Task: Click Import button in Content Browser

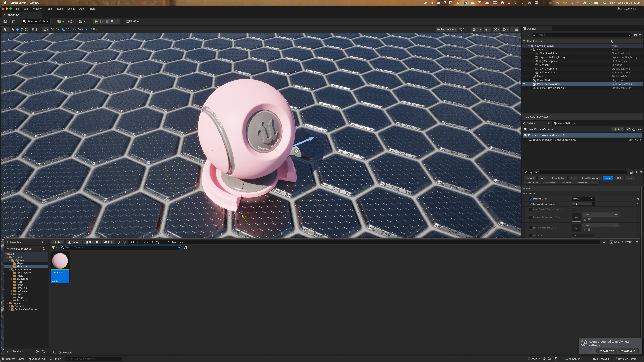Action: click(74, 242)
